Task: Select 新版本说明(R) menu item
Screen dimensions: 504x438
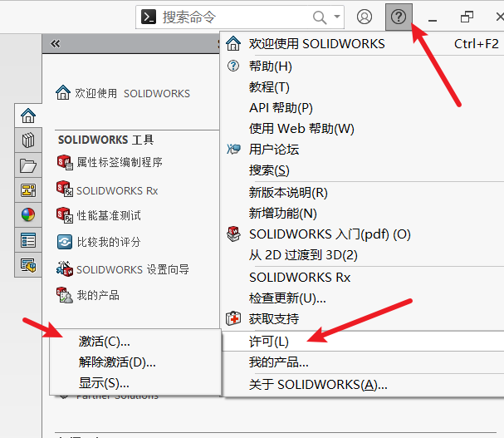Action: pos(362,193)
